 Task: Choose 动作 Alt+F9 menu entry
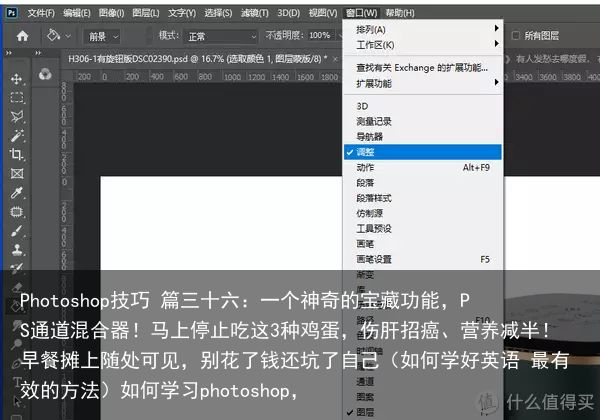click(422, 167)
